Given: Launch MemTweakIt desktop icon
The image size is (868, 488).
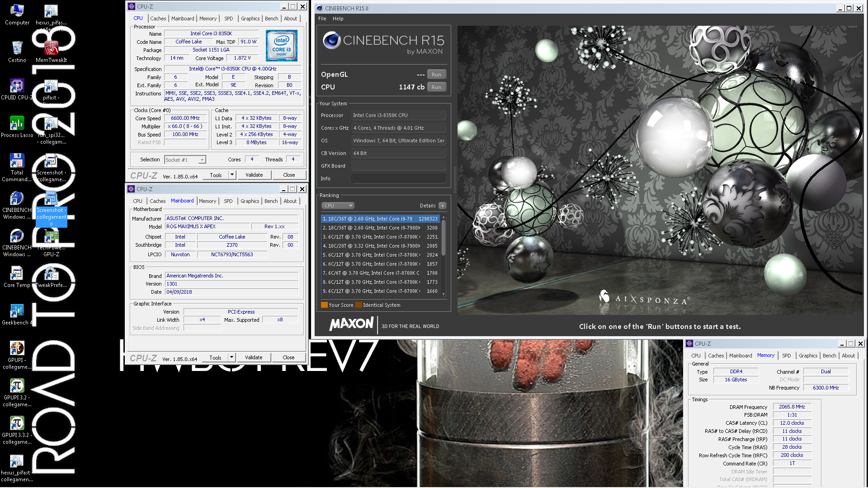Looking at the screenshot, I should point(51,52).
